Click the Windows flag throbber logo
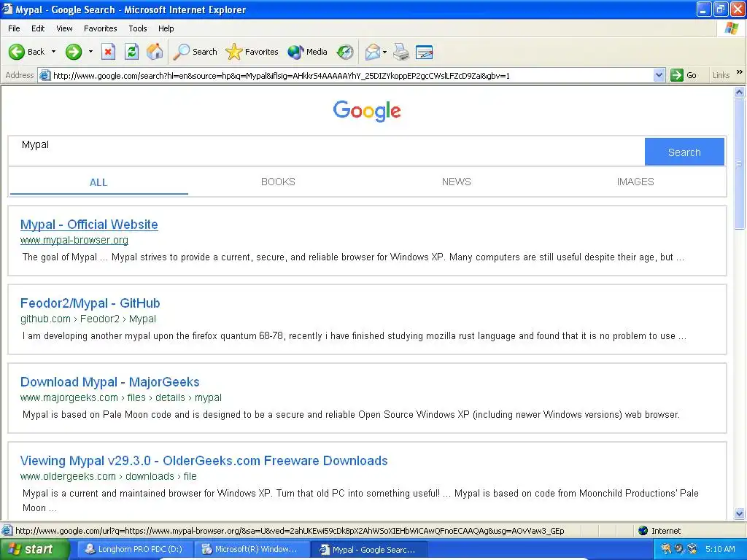This screenshot has width=747, height=560. click(731, 28)
